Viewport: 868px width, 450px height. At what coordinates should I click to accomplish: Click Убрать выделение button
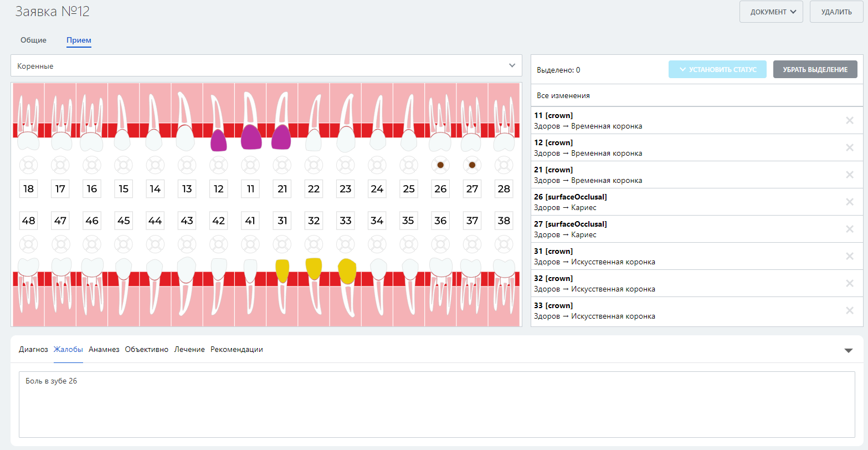pos(815,70)
